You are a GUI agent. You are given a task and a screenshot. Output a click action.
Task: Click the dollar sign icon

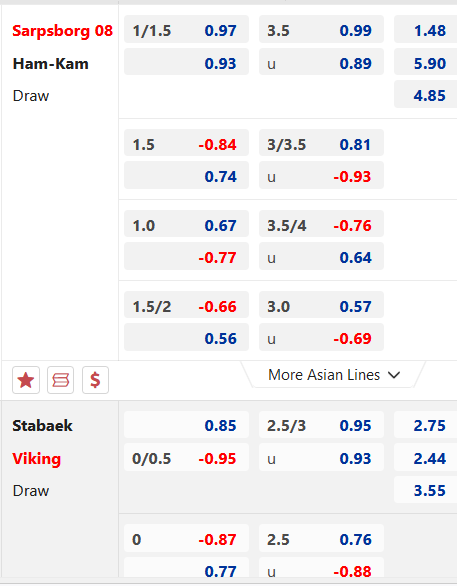[x=95, y=380]
